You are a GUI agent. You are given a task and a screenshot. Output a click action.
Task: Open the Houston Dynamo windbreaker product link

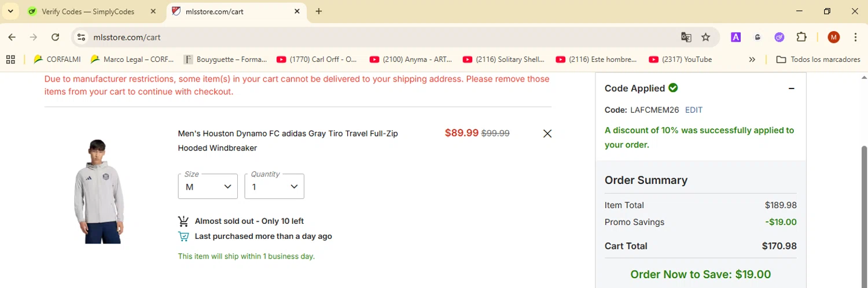click(288, 134)
